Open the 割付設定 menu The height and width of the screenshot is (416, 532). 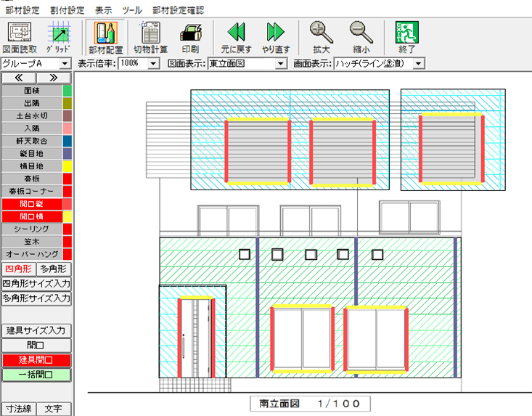pos(67,10)
